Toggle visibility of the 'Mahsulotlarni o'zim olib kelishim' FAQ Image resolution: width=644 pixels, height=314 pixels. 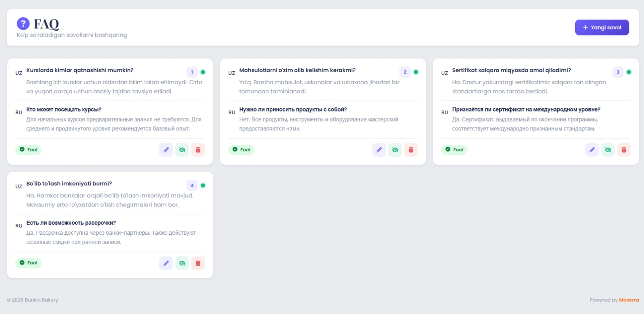click(x=395, y=150)
